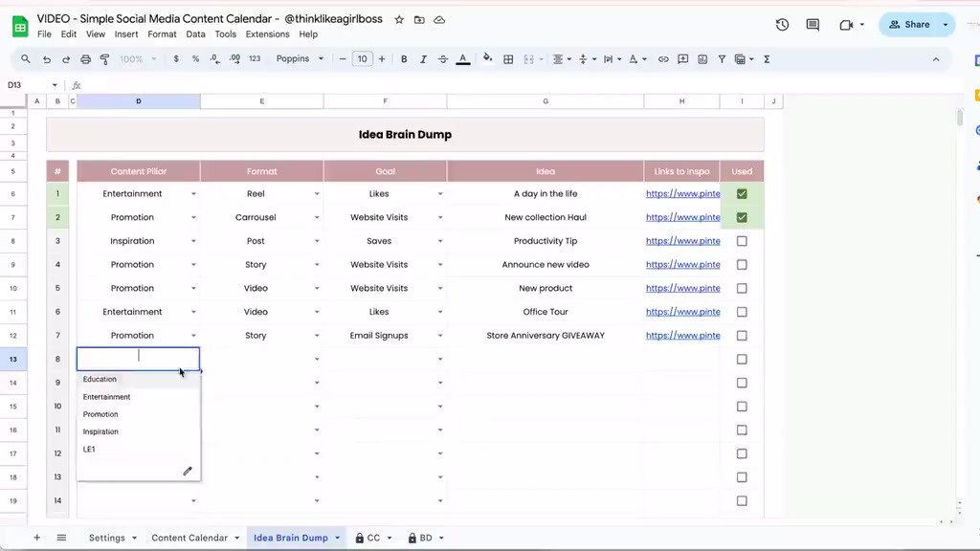Open Goal dropdown for Email Signups
The image size is (980, 551).
(x=440, y=336)
